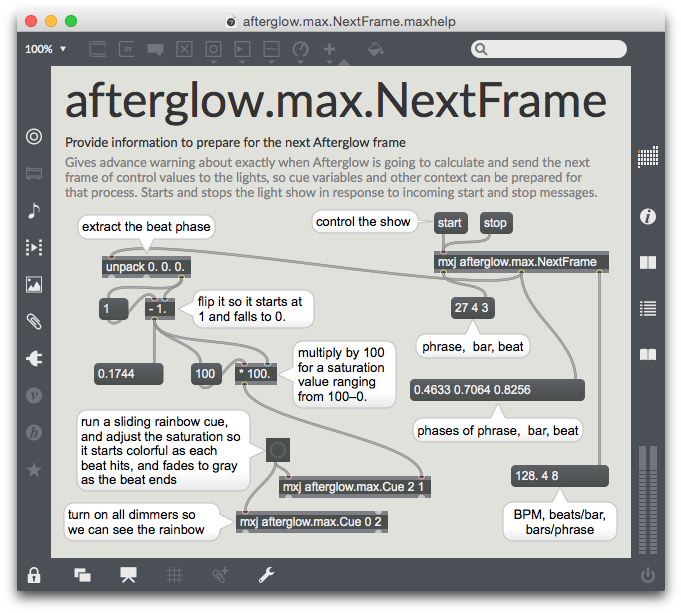Screen dimensions: 681x613
Task: Toggle the patcher lock icon
Action: coord(34,575)
